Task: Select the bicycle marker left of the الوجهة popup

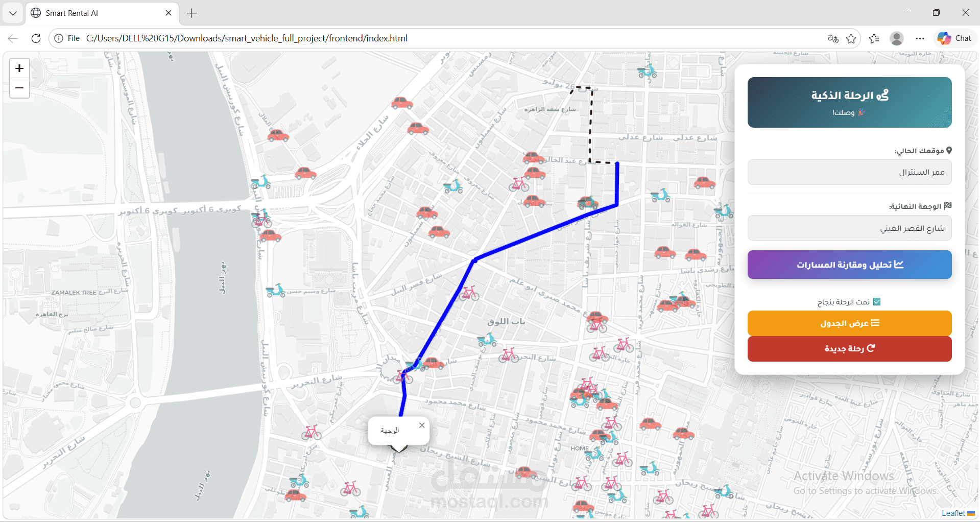Action: click(x=311, y=433)
